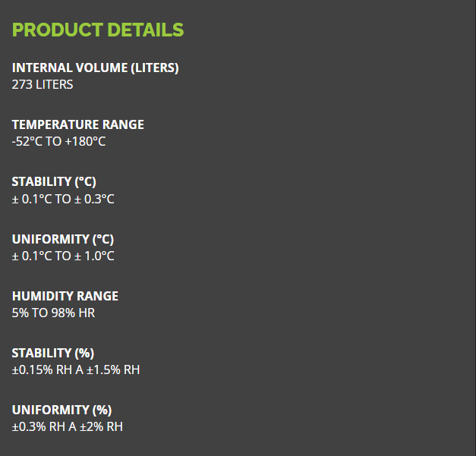Click the ± 0.1°C to ± 1.0°C value

tap(63, 256)
